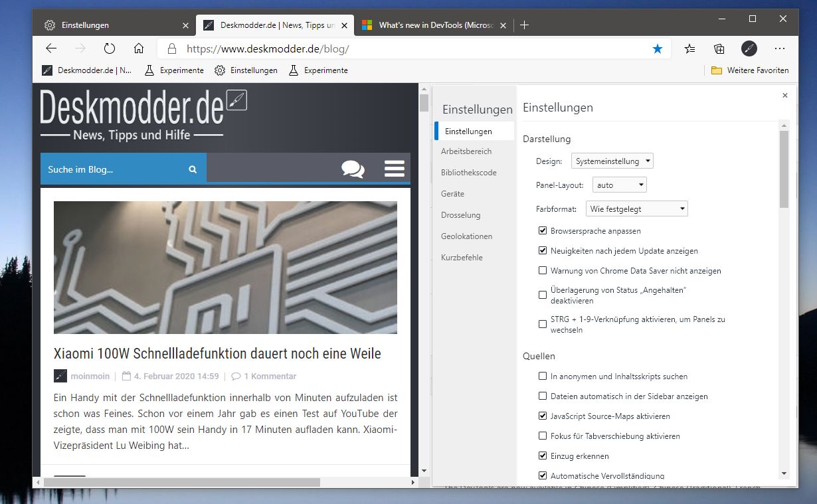
Task: Open the Bibliothekscode settings section
Action: (x=468, y=173)
